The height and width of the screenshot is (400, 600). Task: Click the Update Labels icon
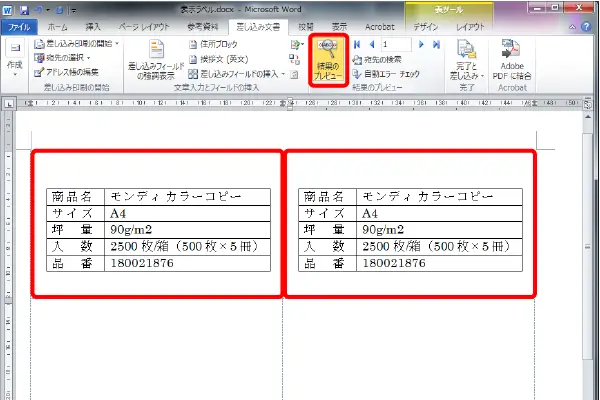(294, 75)
